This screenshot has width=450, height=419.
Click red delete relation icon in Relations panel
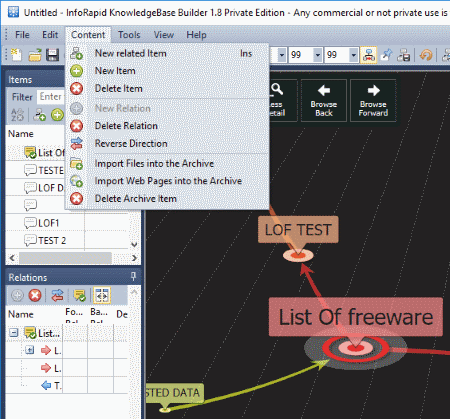pos(35,295)
